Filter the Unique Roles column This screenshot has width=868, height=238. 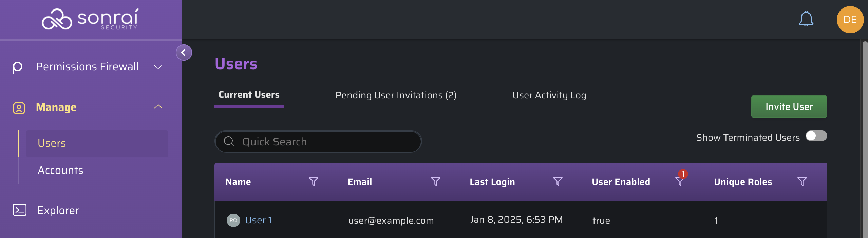pyautogui.click(x=802, y=182)
